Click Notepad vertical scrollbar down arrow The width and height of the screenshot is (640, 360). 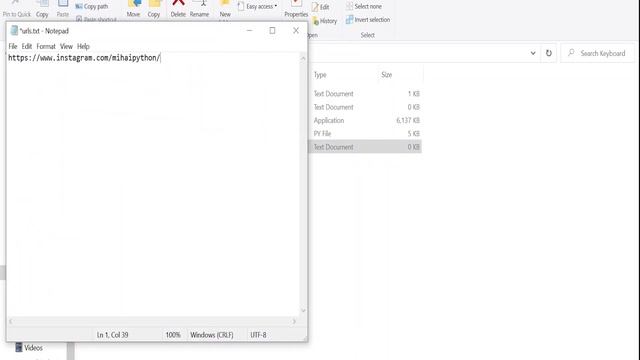[x=303, y=310]
